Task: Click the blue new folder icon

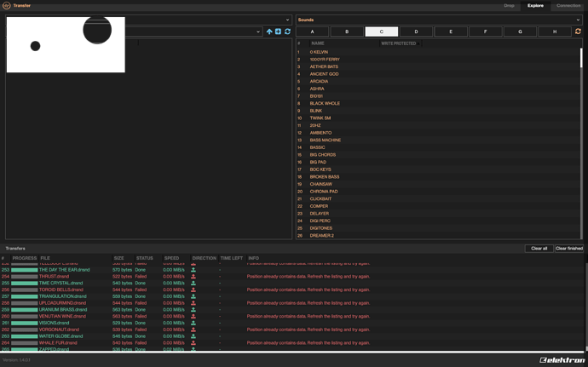Action: 279,32
